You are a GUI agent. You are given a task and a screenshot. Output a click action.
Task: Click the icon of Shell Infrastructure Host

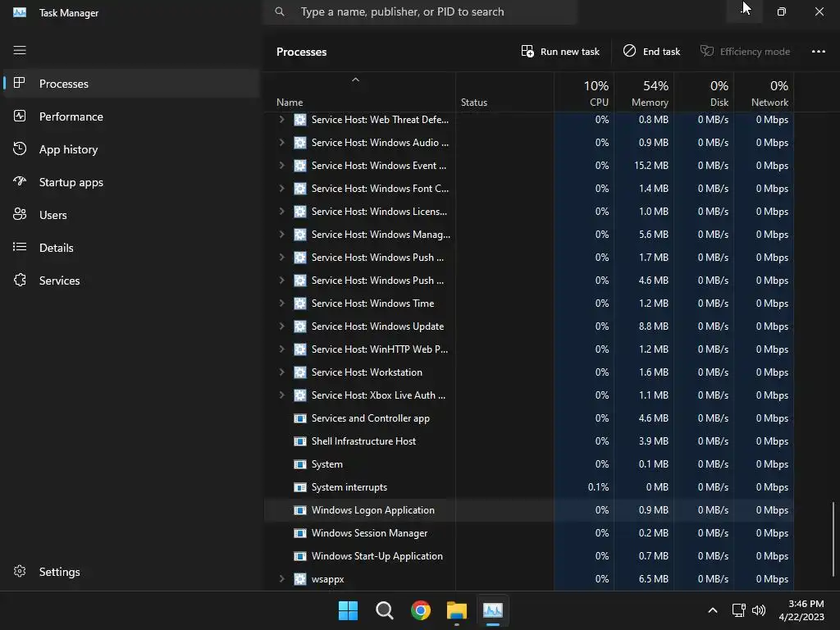pyautogui.click(x=300, y=441)
